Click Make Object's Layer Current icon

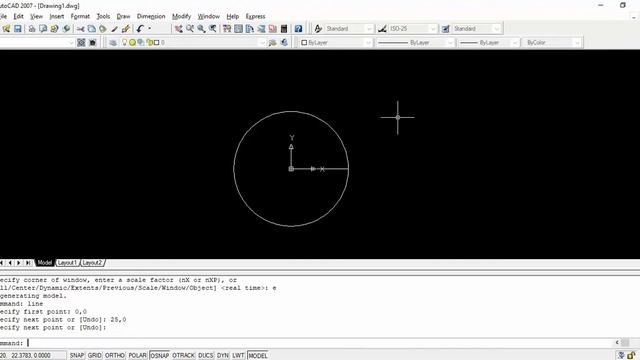pyautogui.click(x=273, y=42)
